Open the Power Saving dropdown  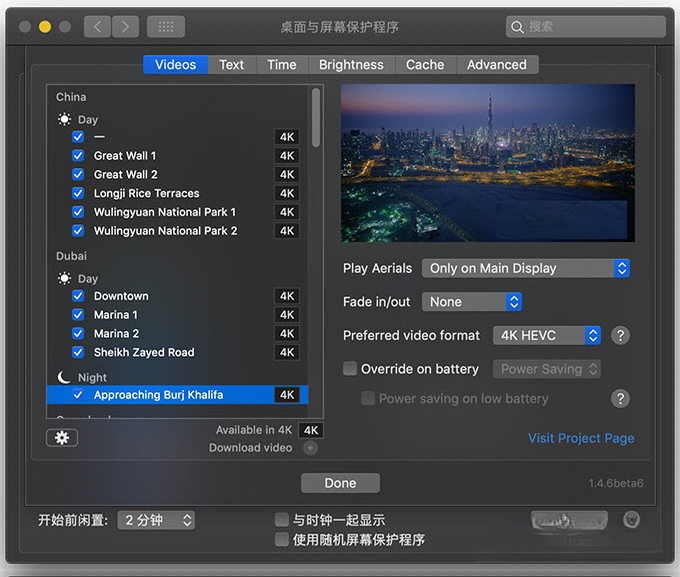[x=547, y=369]
